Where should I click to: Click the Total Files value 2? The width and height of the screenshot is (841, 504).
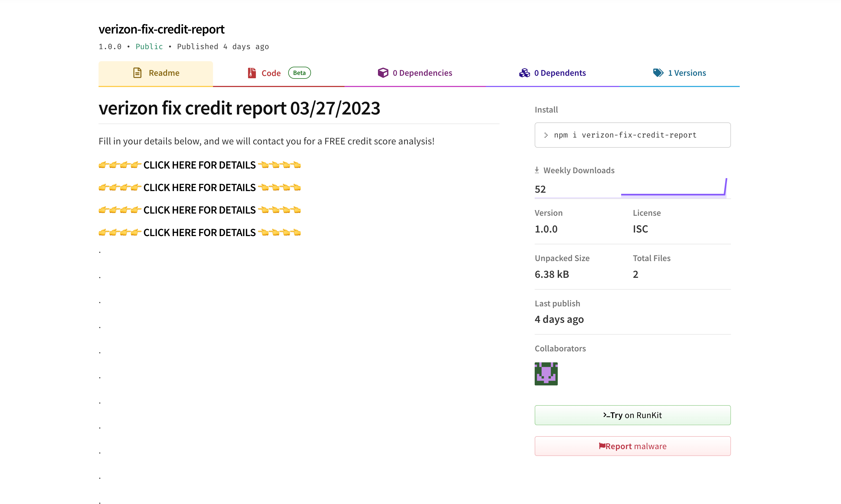coord(636,274)
